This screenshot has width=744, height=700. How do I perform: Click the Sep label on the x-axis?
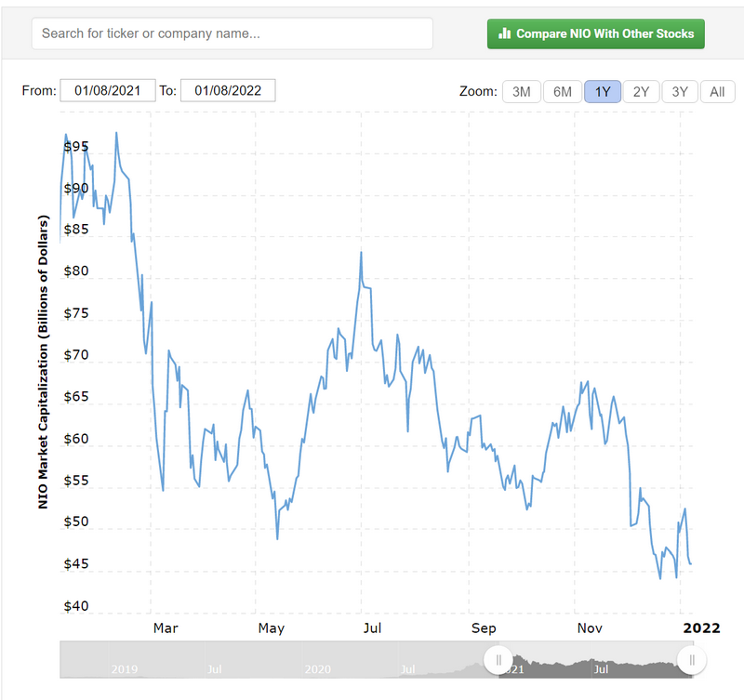[x=484, y=628]
